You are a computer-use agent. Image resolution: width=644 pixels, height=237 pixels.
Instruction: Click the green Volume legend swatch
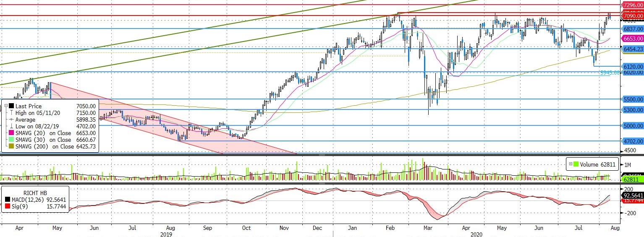pos(576,164)
